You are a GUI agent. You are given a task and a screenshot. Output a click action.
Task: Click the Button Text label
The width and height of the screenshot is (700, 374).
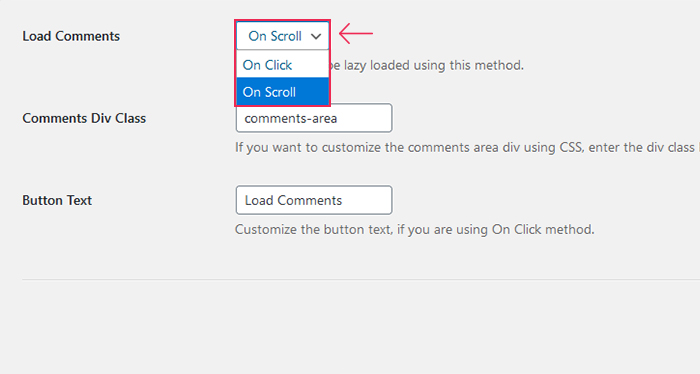coord(57,200)
